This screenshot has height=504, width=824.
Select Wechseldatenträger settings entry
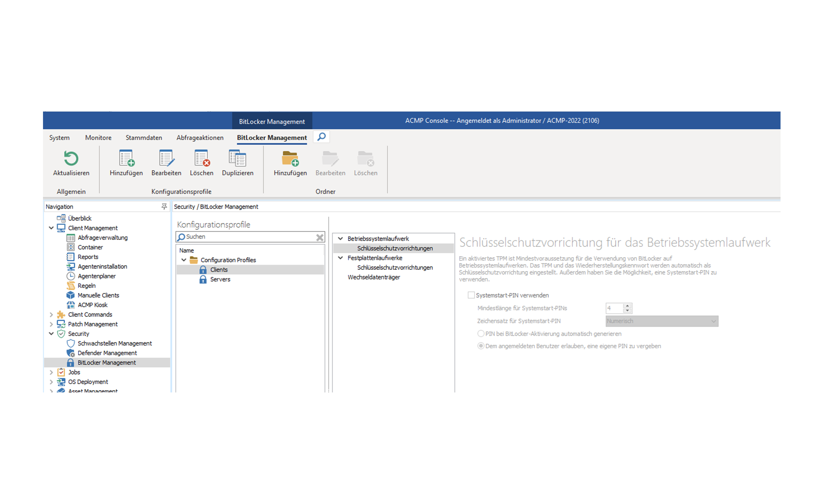pos(374,277)
